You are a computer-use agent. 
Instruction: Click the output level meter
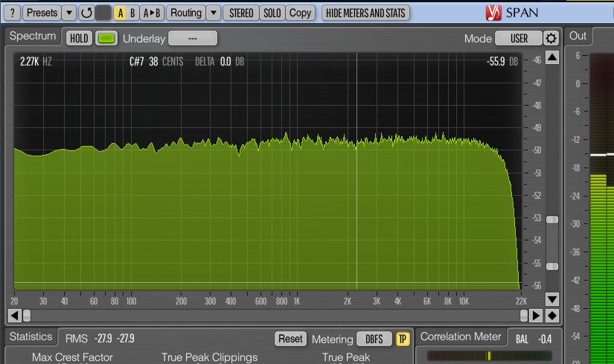tap(602, 208)
